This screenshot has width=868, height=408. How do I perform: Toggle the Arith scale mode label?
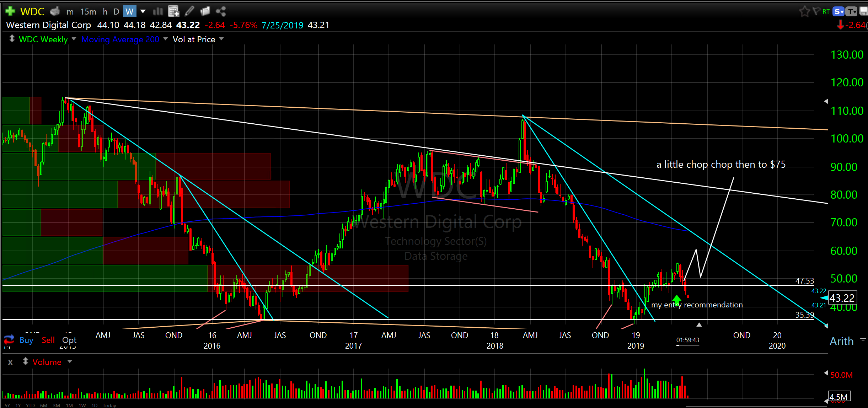coord(841,341)
